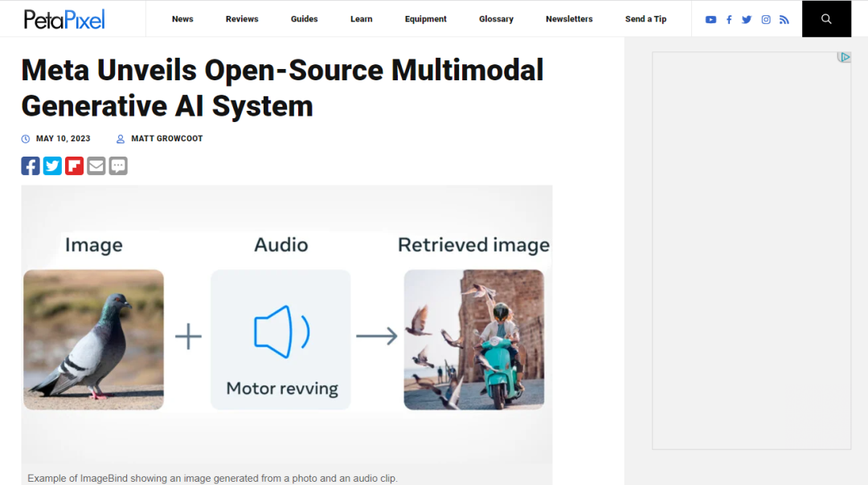Open the PetaPixel home logo
Viewport: 868px width, 485px height.
click(64, 19)
